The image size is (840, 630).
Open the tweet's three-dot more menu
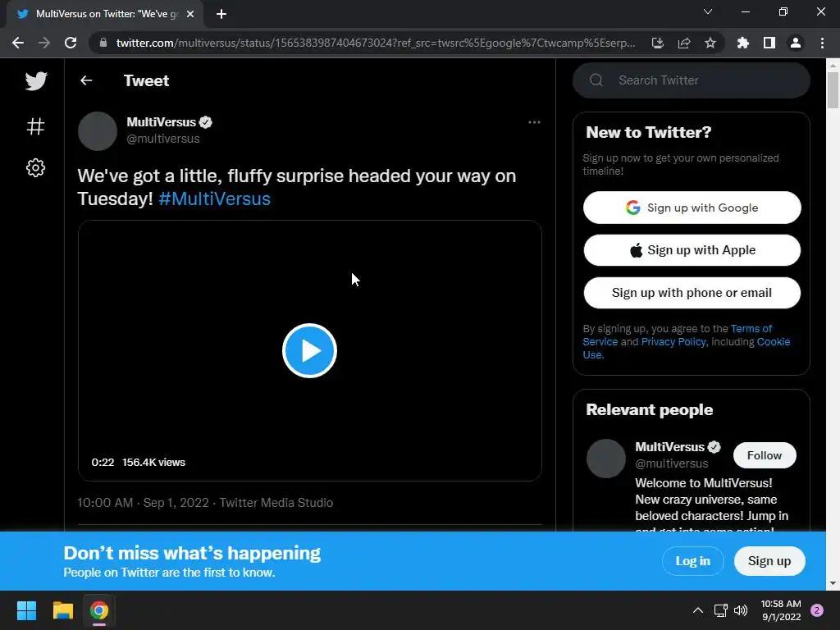tap(534, 122)
